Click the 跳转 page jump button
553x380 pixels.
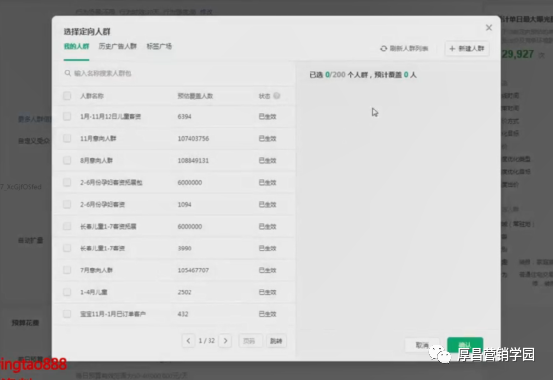click(x=276, y=341)
